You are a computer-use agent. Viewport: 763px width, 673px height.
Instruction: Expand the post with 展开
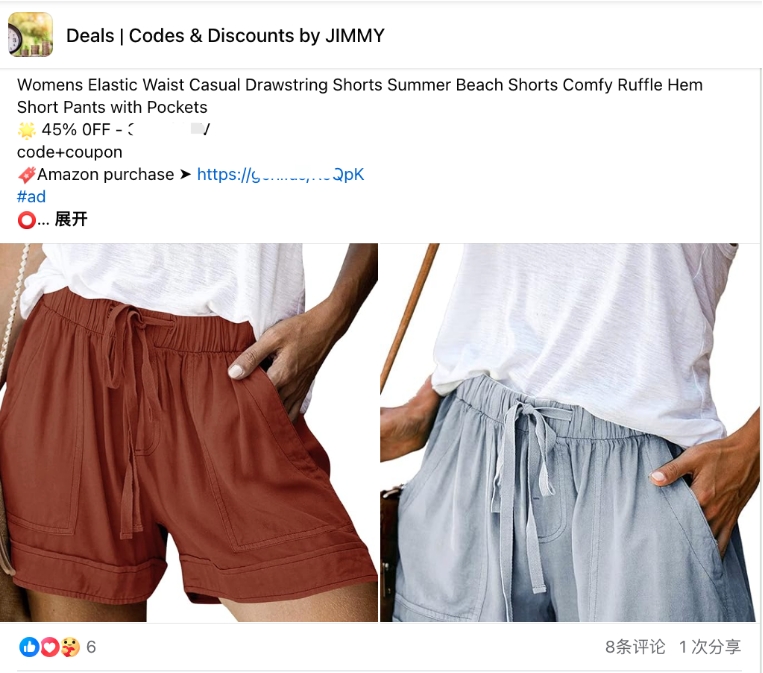point(71,219)
